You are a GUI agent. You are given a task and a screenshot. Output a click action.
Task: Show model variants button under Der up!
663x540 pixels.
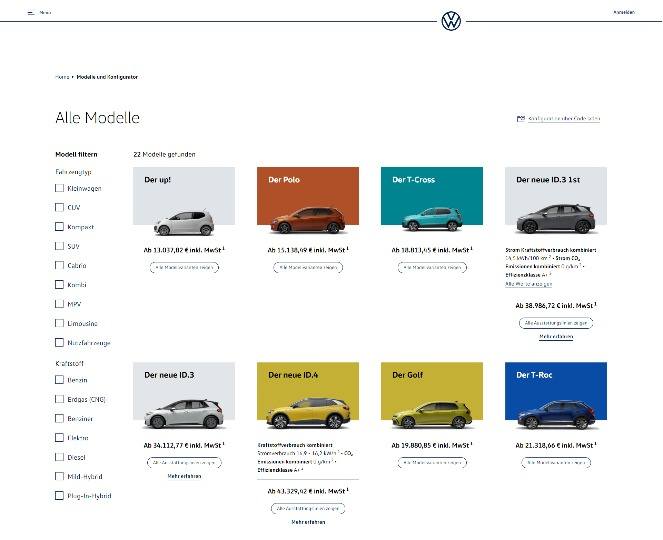(184, 267)
